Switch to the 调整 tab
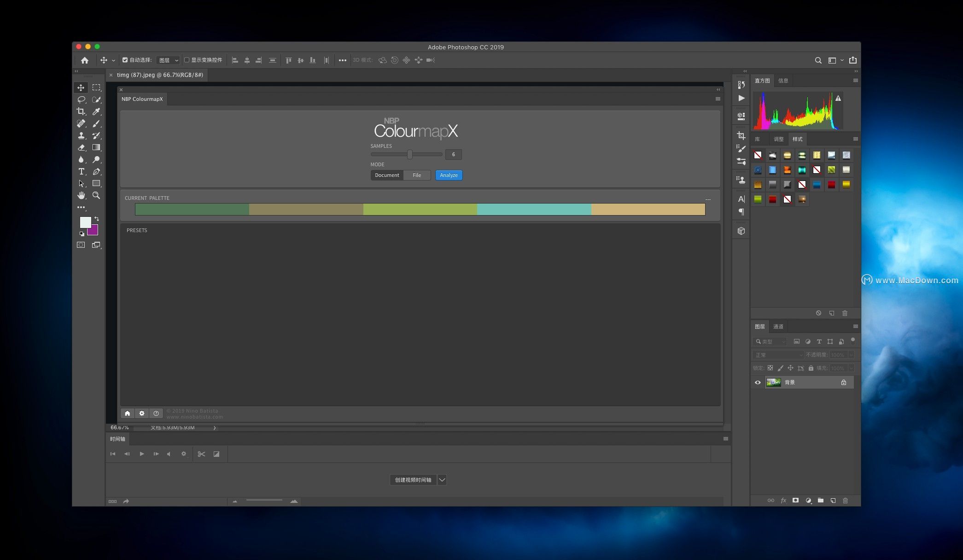This screenshot has width=963, height=560. [x=778, y=139]
